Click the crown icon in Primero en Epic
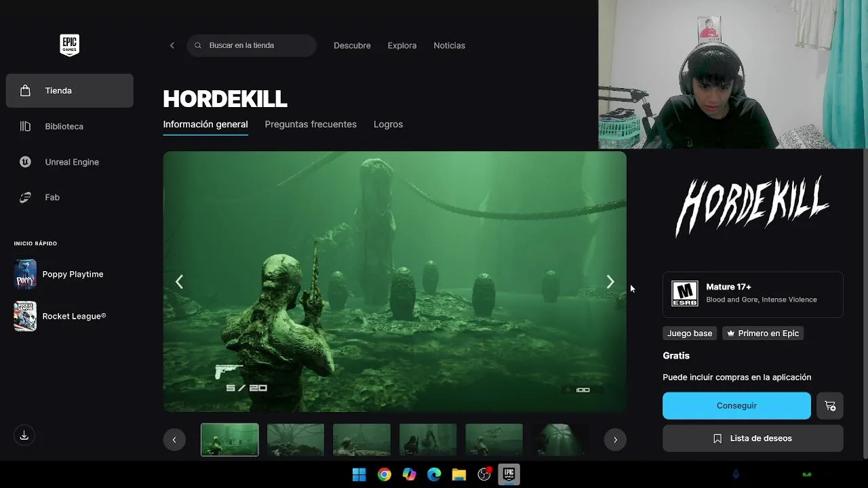The width and height of the screenshot is (868, 488). coord(731,333)
